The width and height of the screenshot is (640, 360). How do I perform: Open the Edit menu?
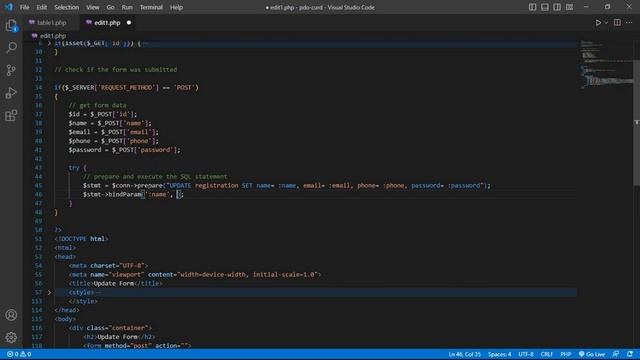tap(42, 7)
